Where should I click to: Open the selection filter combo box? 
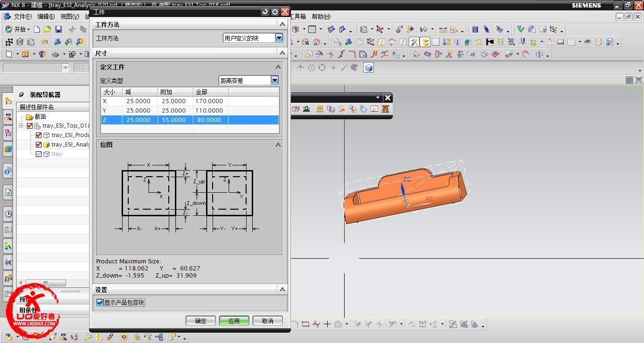tap(36, 68)
